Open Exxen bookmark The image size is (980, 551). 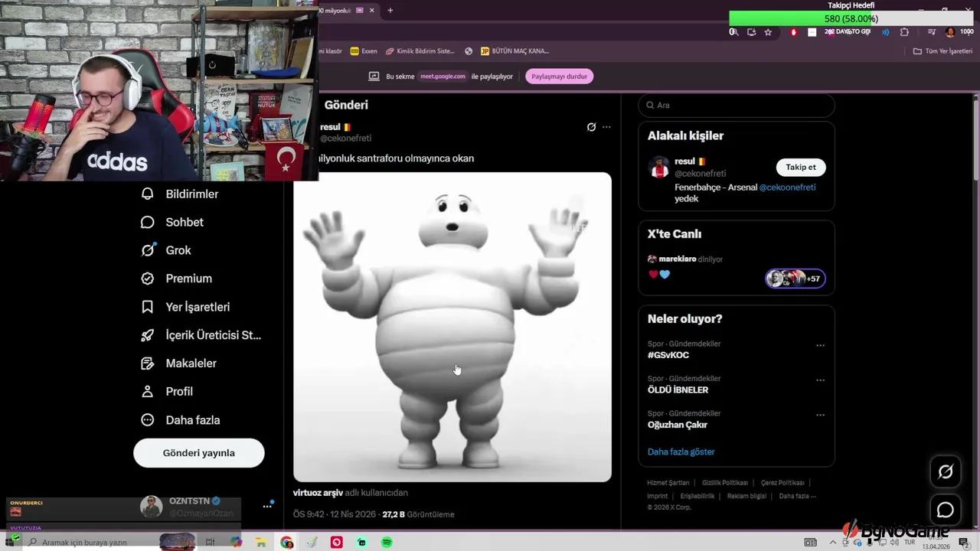click(x=364, y=51)
